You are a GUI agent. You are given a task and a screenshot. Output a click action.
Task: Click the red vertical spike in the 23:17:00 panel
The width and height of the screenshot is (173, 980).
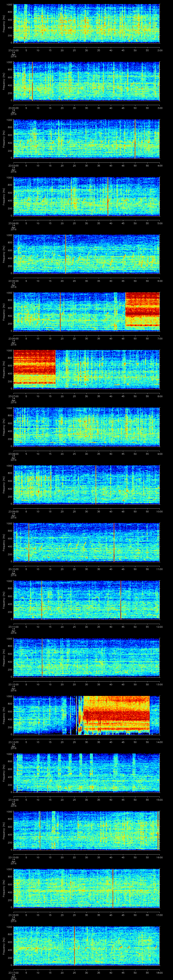75,946
